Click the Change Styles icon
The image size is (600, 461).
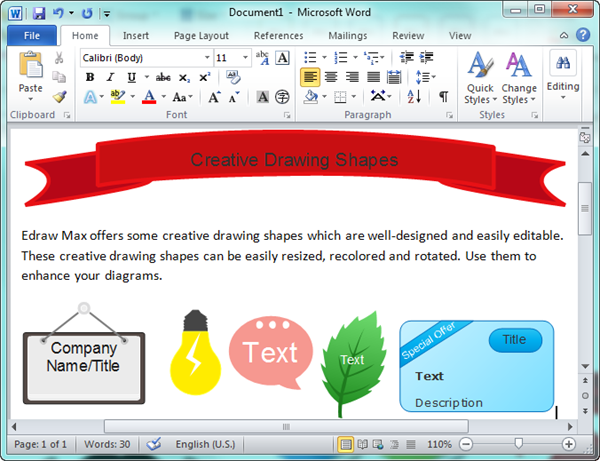click(x=518, y=78)
